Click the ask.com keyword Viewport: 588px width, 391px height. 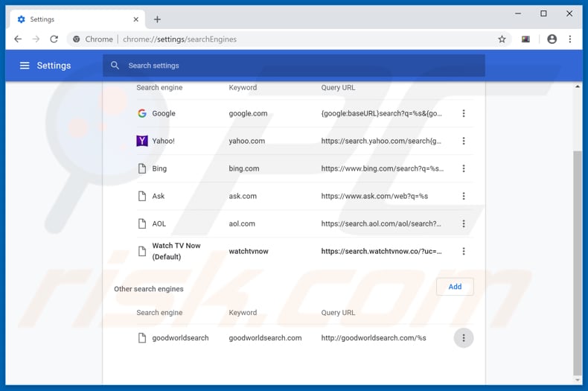coord(243,196)
